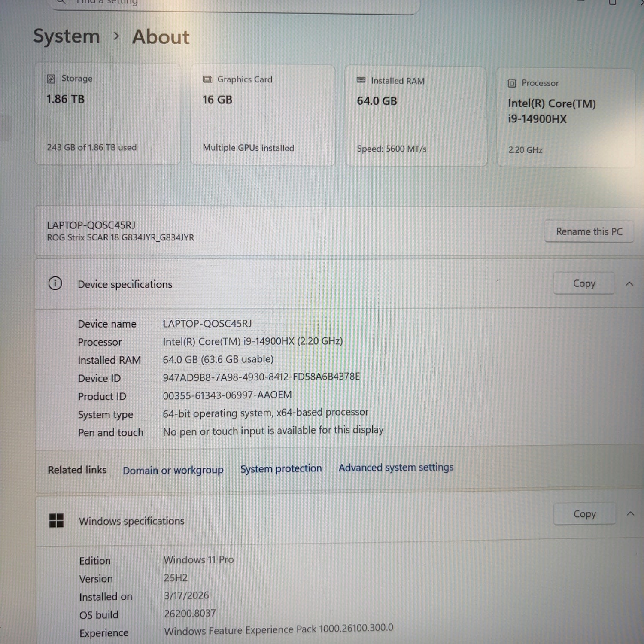Go back to System via breadcrumb
Viewport: 644px width, 644px height.
[x=67, y=36]
